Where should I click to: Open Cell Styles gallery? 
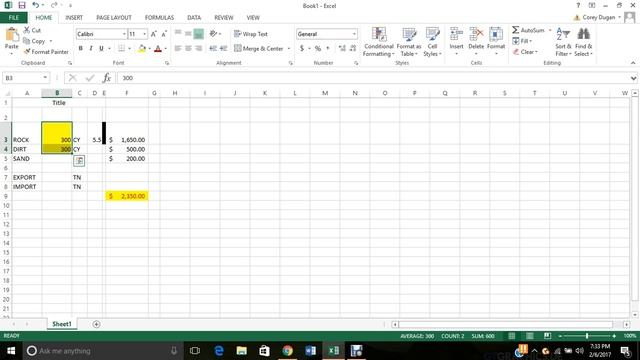432,42
